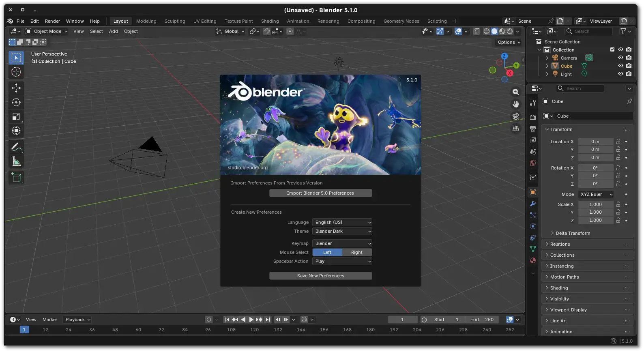644x352 pixels.
Task: Expand the Relations panel
Action: click(560, 244)
